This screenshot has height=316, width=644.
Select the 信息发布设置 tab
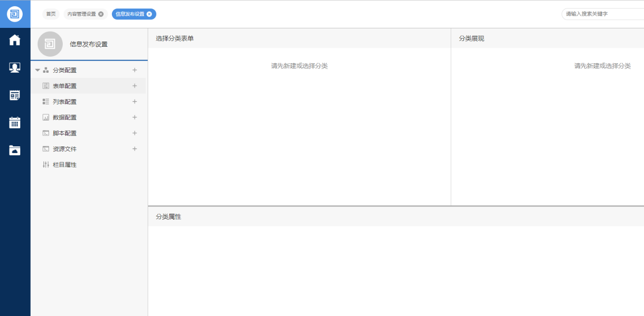(130, 14)
